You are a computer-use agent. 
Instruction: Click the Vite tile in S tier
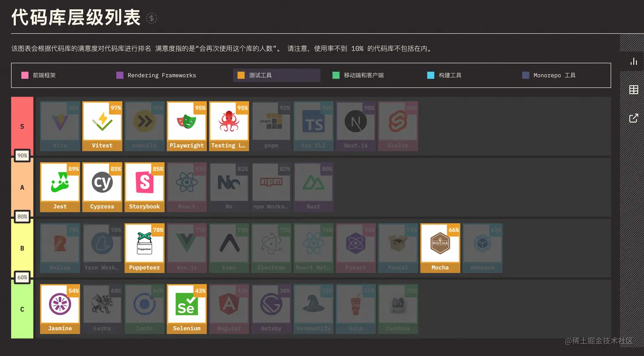point(60,126)
